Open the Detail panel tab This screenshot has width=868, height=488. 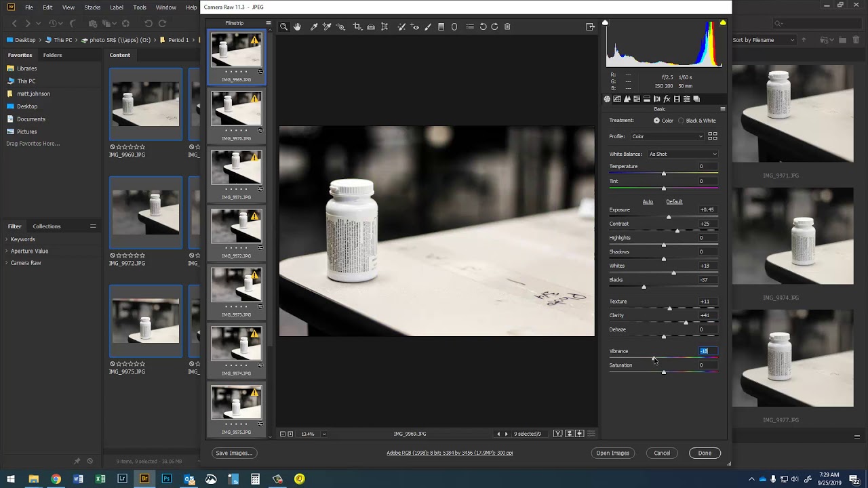(627, 99)
